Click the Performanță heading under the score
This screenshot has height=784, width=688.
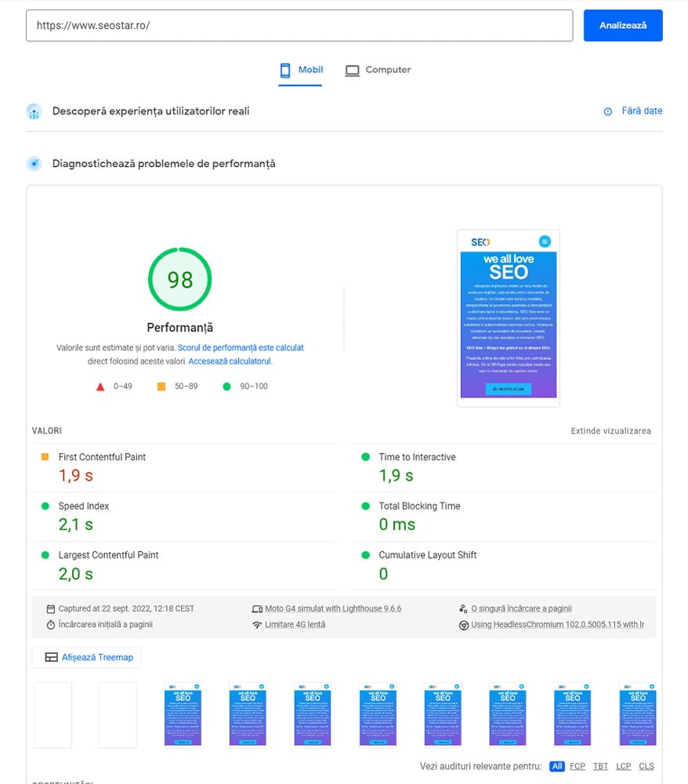tap(180, 328)
